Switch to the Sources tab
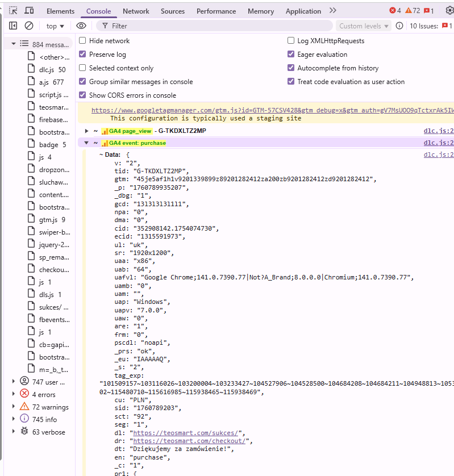The width and height of the screenshot is (454, 476). point(173,11)
